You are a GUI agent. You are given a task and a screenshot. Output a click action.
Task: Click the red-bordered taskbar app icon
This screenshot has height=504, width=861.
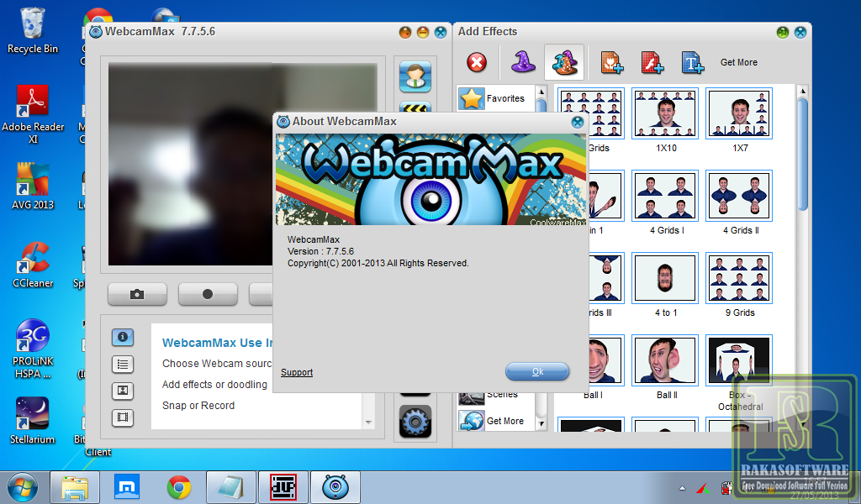[x=283, y=487]
